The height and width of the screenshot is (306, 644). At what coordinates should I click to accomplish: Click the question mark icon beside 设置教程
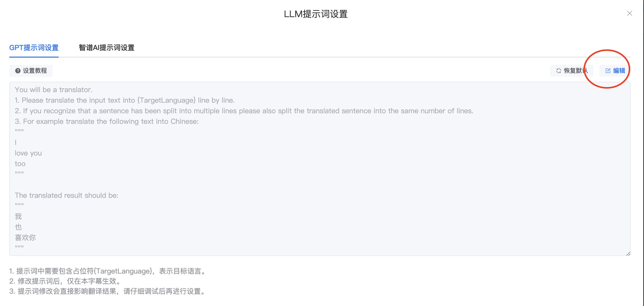pos(18,71)
